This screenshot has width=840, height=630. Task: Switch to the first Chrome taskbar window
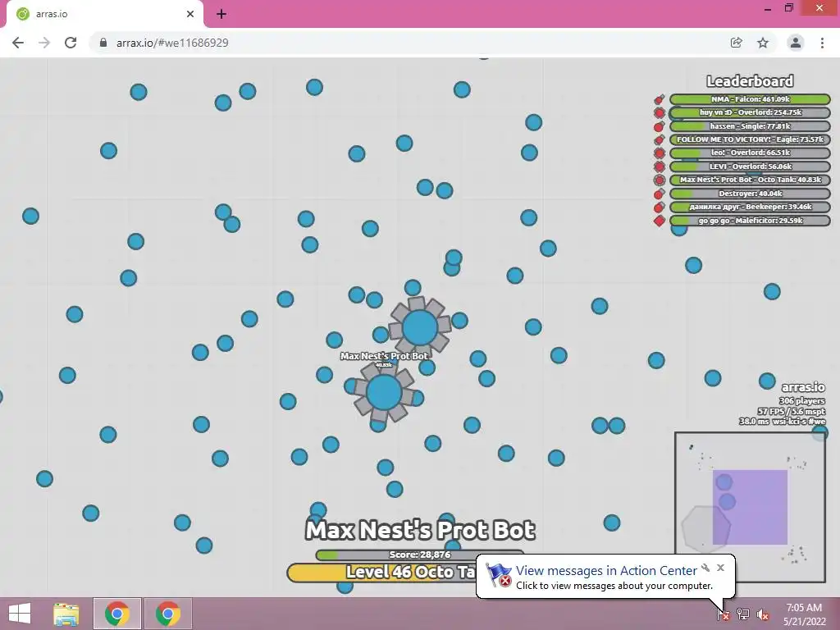coord(117,614)
